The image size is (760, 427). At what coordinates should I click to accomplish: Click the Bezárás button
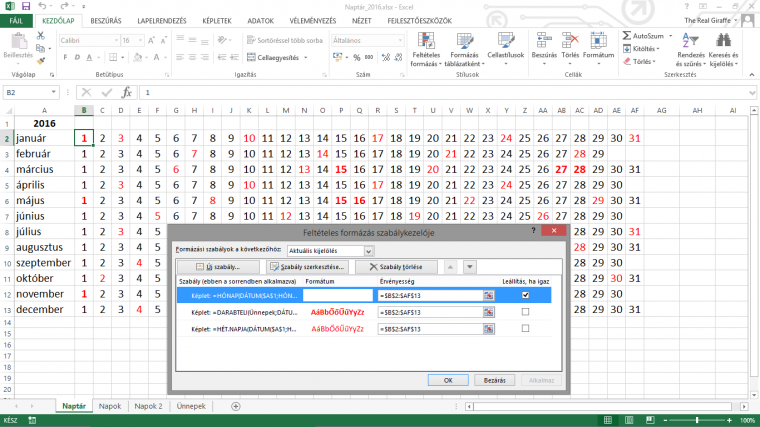(494, 380)
